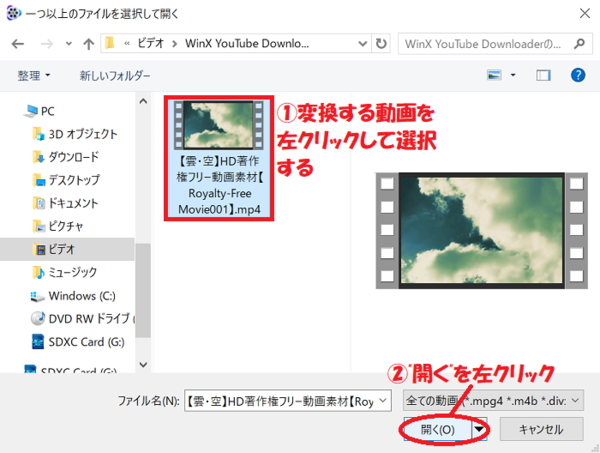Open the 整理 menu

coord(34,75)
